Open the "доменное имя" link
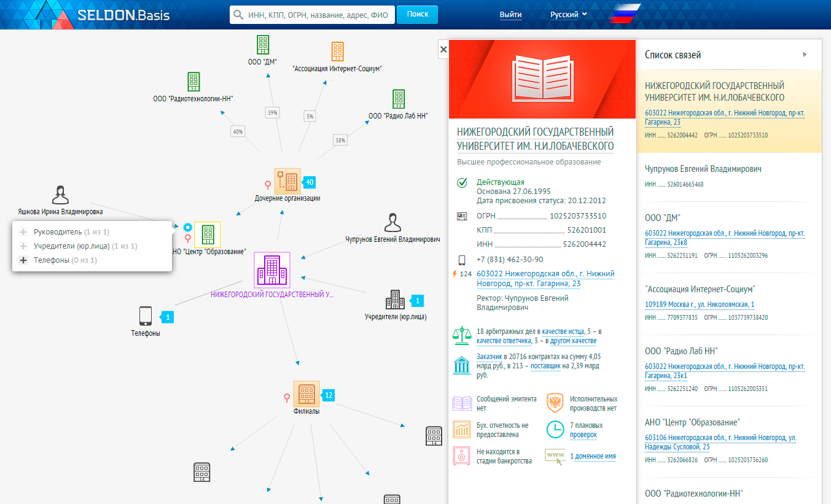This screenshot has width=831, height=504. (596, 456)
